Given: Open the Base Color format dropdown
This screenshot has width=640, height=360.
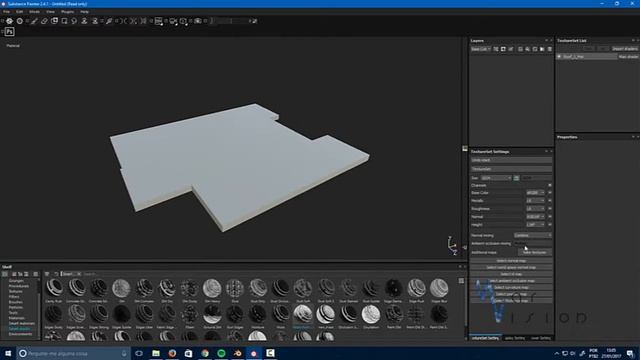Looking at the screenshot, I should (535, 193).
